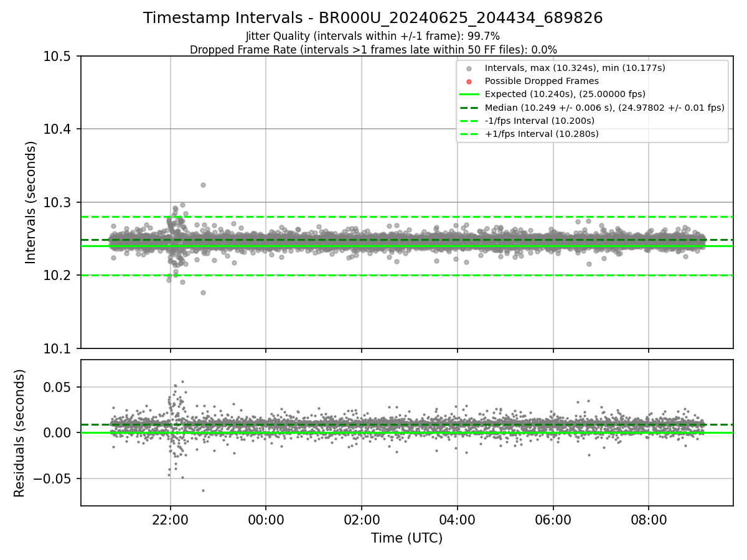Click the red dot marker beside Possible Dropped Frames
747x560 pixels.
coord(469,82)
